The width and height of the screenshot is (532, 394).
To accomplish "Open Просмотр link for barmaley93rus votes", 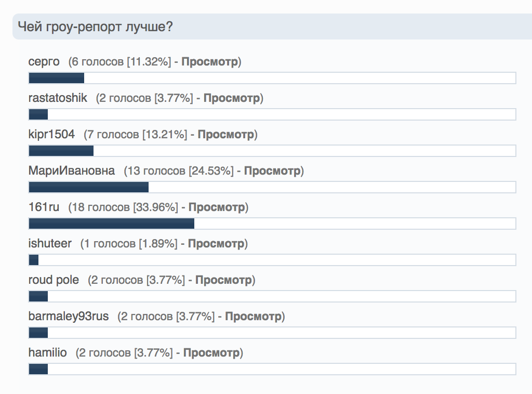I will coord(254,316).
